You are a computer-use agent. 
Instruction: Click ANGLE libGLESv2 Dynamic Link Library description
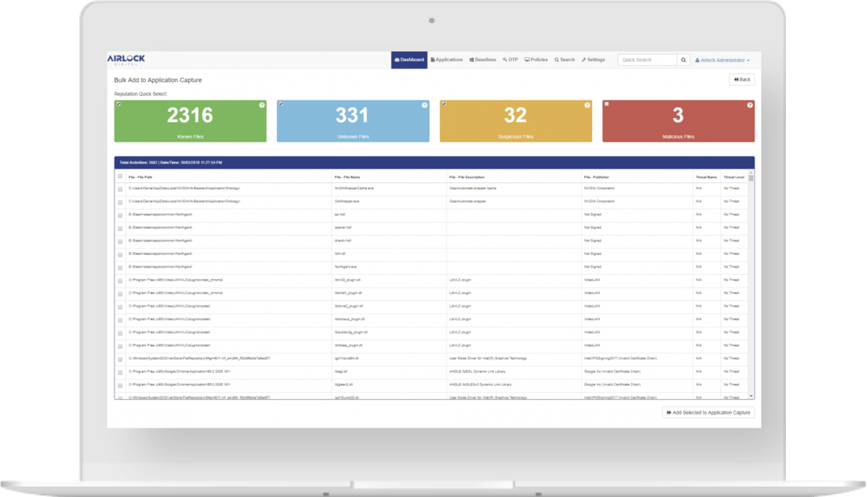pyautogui.click(x=482, y=384)
